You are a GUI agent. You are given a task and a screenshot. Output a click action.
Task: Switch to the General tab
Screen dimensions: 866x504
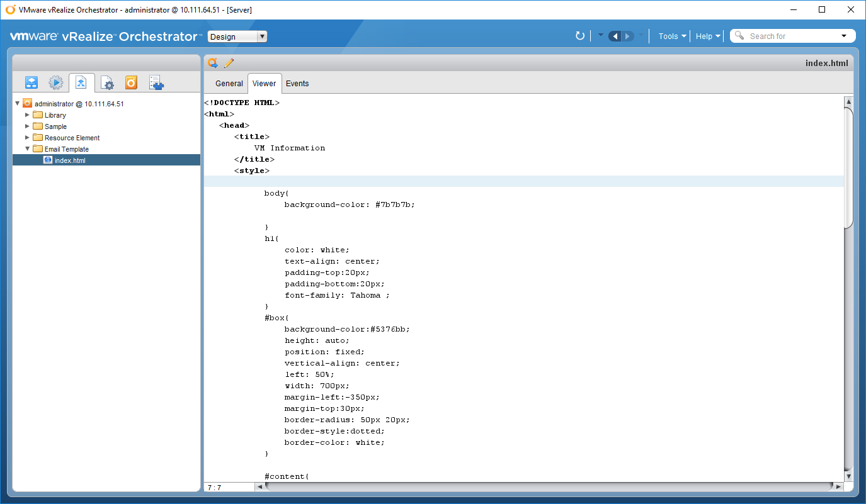tap(229, 84)
